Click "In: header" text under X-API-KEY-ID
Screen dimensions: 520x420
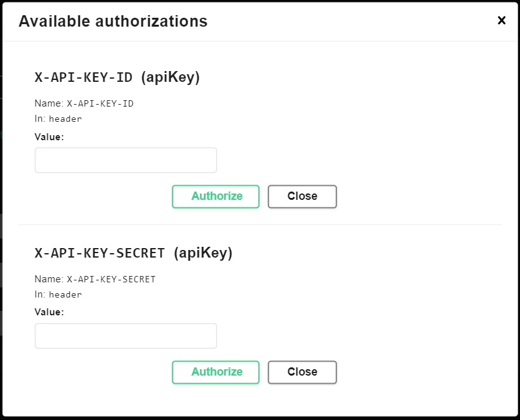click(x=58, y=119)
